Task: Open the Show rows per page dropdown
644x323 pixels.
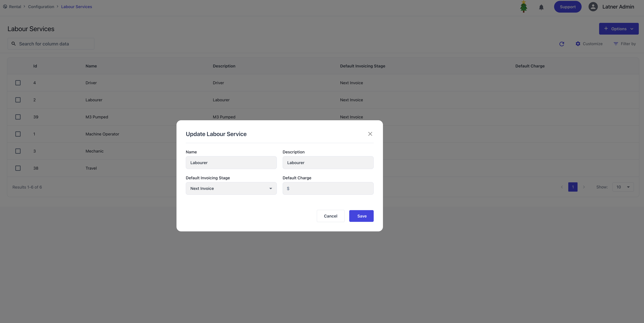Action: [623, 187]
